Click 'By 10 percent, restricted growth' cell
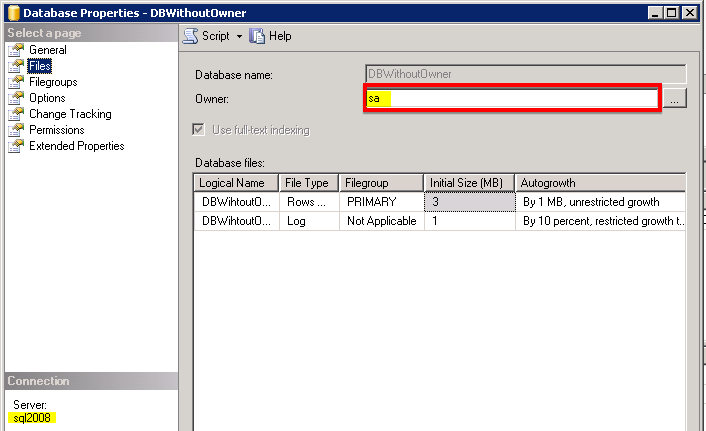Image resolution: width=706 pixels, height=431 pixels. [x=601, y=221]
